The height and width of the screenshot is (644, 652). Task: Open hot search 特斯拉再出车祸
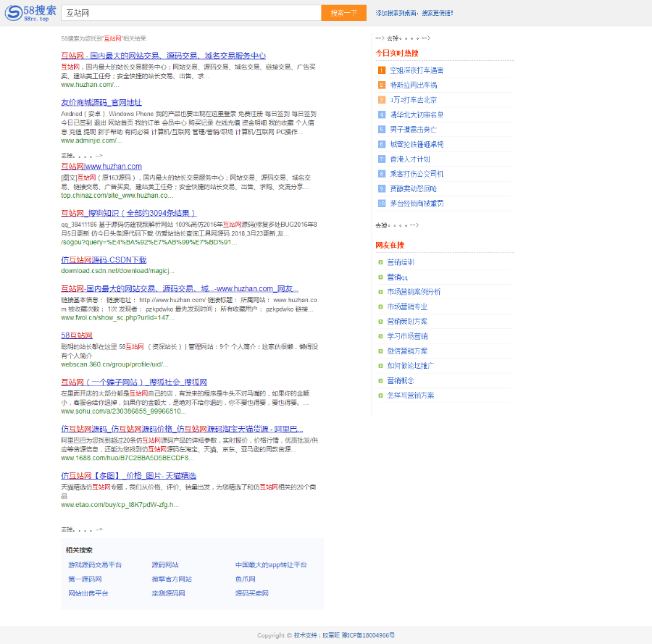point(414,85)
